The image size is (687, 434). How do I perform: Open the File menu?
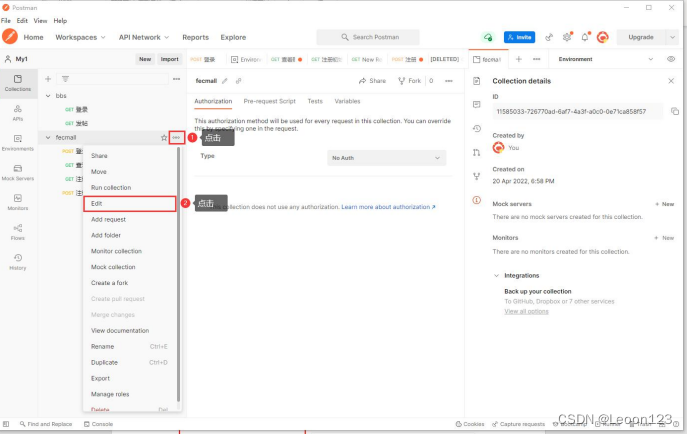[6, 21]
